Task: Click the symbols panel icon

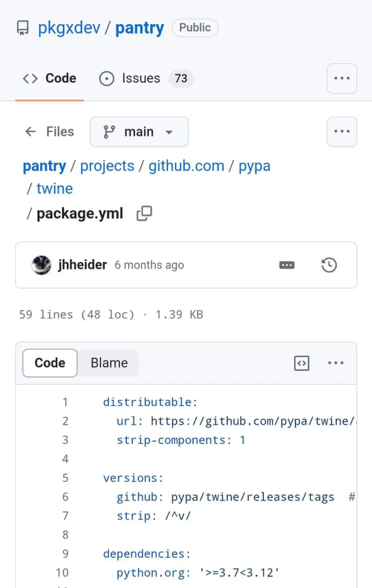Action: [x=302, y=363]
